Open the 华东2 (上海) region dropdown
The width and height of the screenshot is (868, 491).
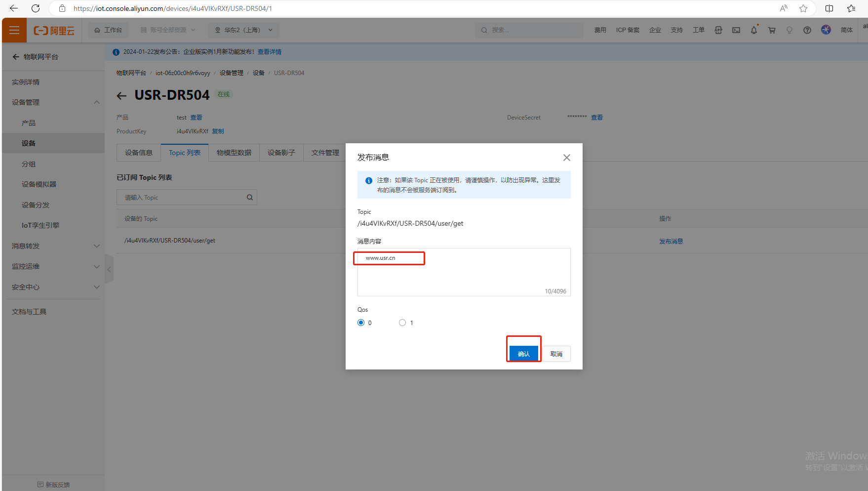tap(243, 30)
